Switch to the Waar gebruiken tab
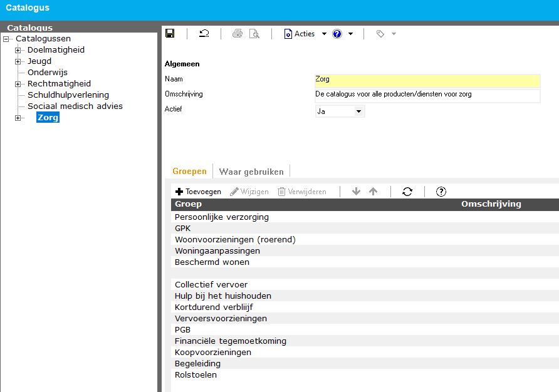 (x=251, y=172)
